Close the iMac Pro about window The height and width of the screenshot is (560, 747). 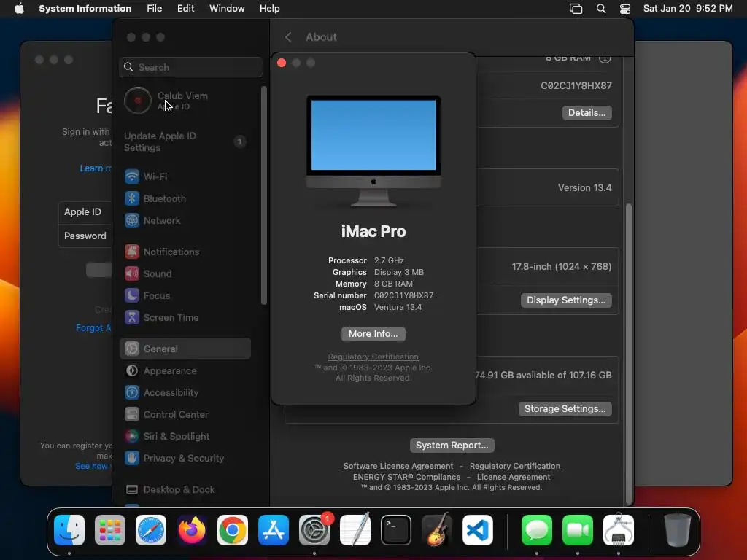pos(282,63)
